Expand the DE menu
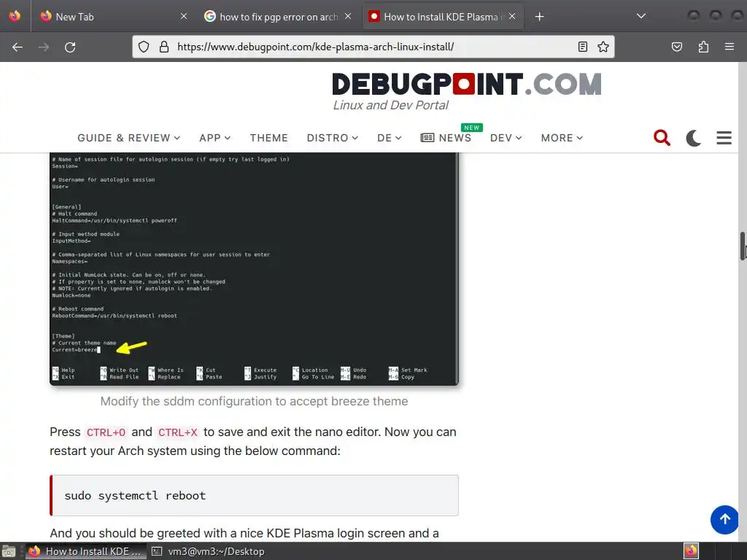Viewport: 747px width, 560px height. click(x=390, y=138)
